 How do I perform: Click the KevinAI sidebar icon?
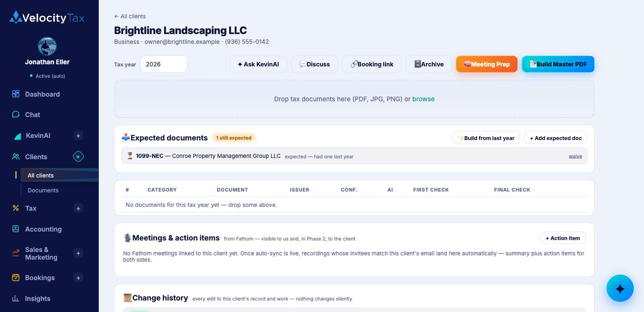pos(17,136)
